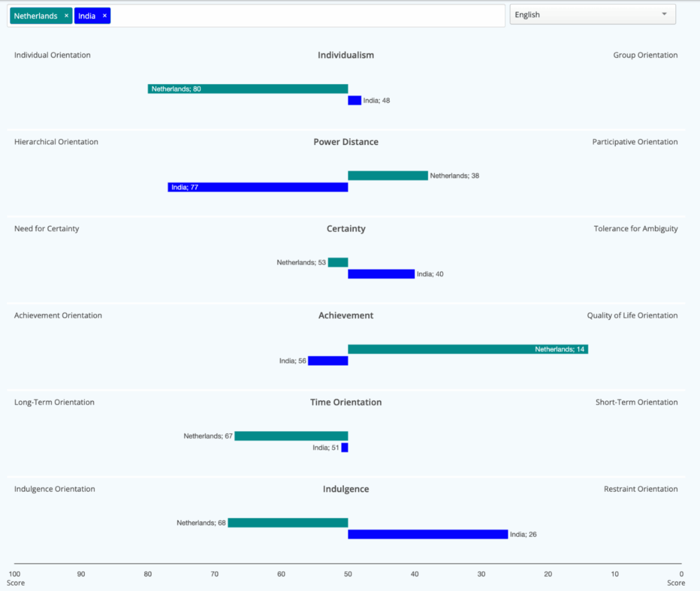This screenshot has width=700, height=591.
Task: Click inside the country search input field
Action: point(308,16)
